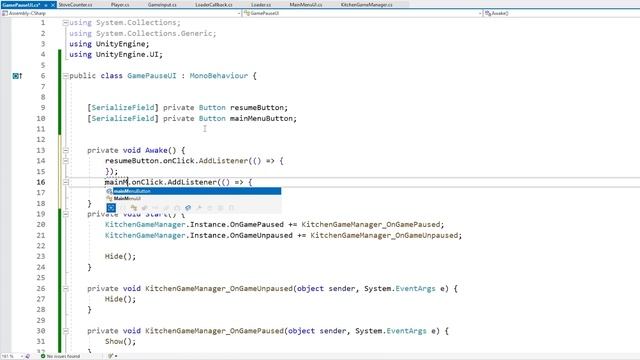Click the Unity message icon beside line 6
Viewport: 640px width, 360px height.
pyautogui.click(x=17, y=76)
